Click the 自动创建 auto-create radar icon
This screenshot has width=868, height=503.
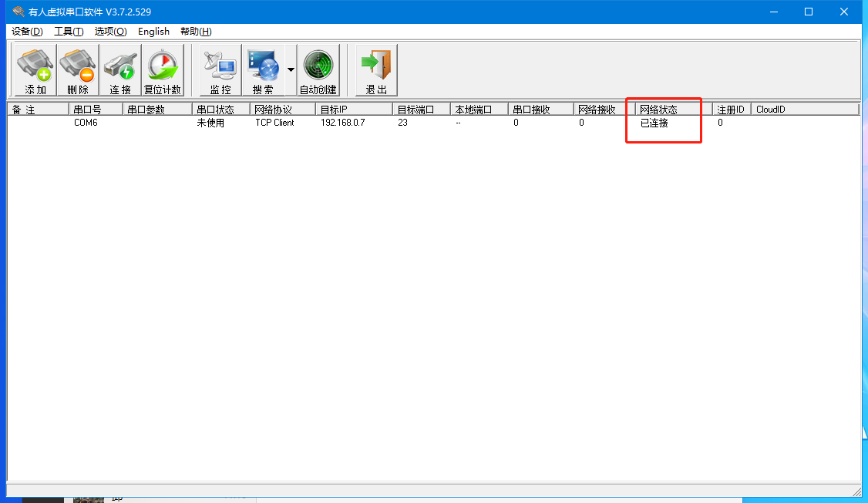(x=318, y=70)
